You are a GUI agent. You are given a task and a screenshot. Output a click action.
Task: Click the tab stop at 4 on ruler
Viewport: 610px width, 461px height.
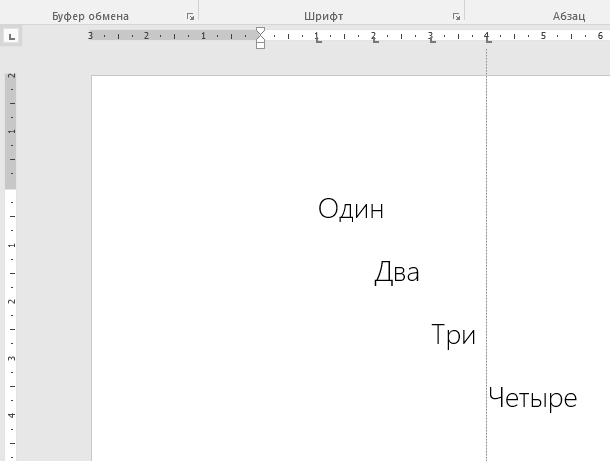[489, 40]
